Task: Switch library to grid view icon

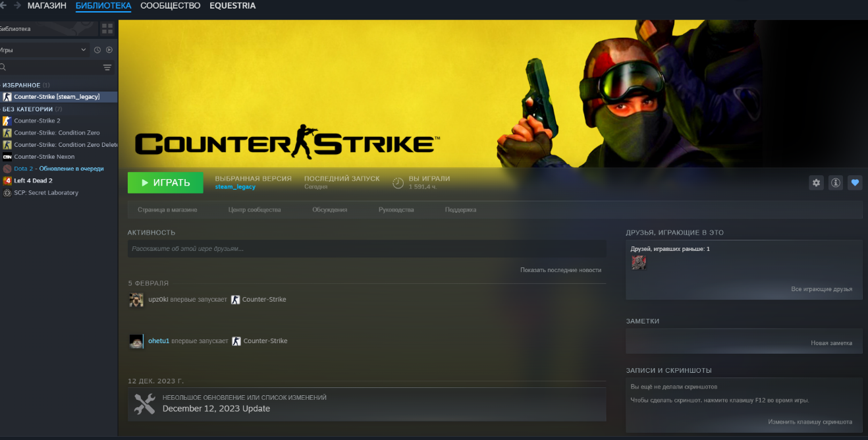Action: point(107,28)
